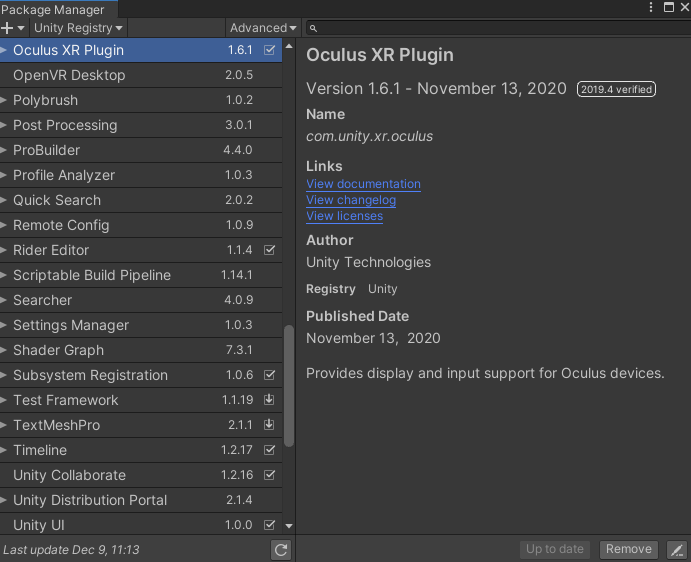Screen dimensions: 691x562
Task: Click the refresh package list icon
Action: 281,550
